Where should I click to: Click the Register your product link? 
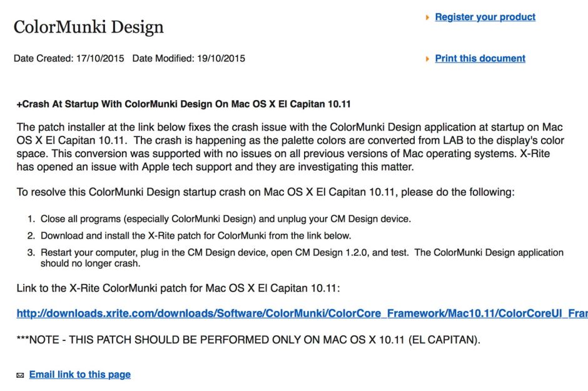[x=485, y=17]
